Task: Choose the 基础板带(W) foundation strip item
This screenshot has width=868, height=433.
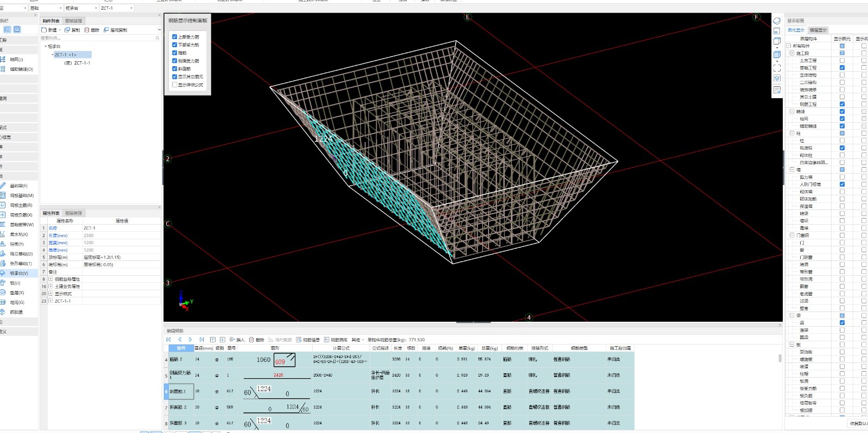Action: click(x=21, y=225)
